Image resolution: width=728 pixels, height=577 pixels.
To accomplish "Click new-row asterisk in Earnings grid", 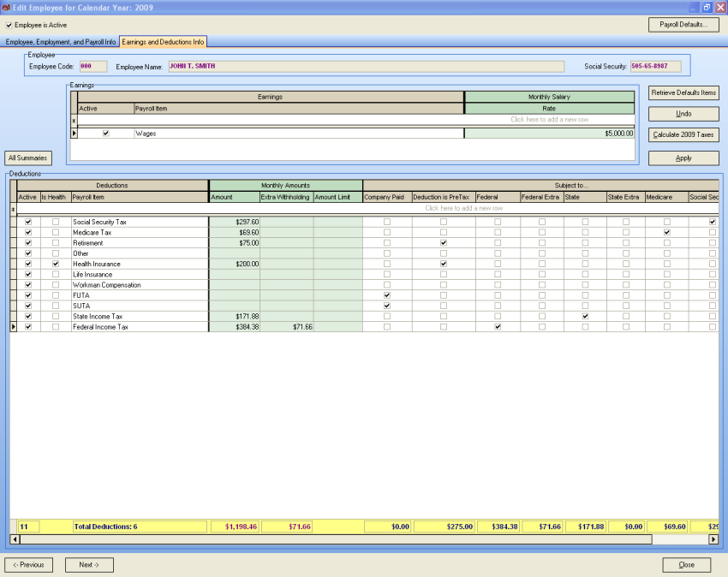I will click(74, 121).
